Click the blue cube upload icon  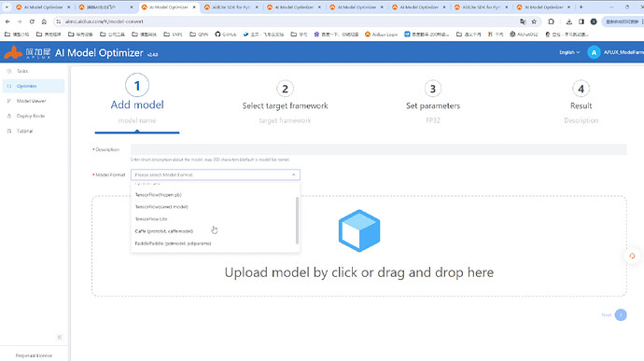[359, 230]
